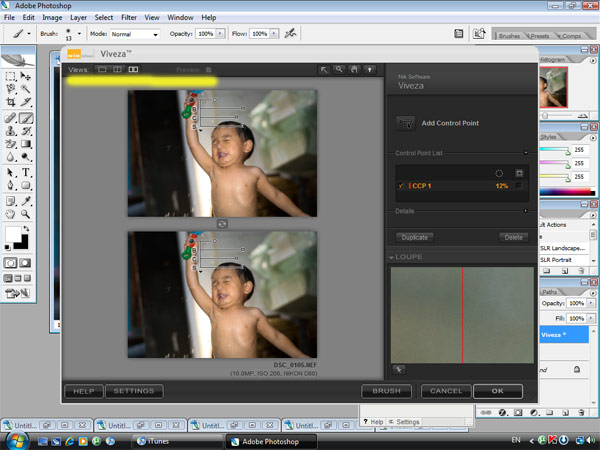Select the Blur tool

coord(10,157)
